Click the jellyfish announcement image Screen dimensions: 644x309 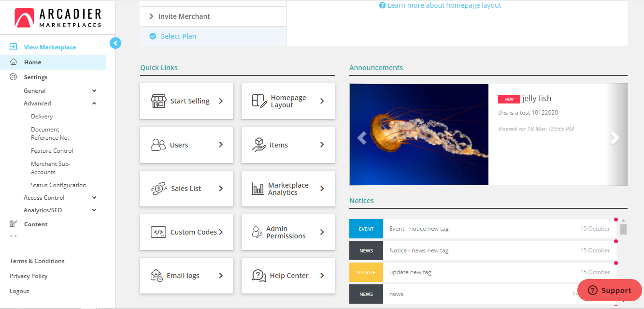419,135
